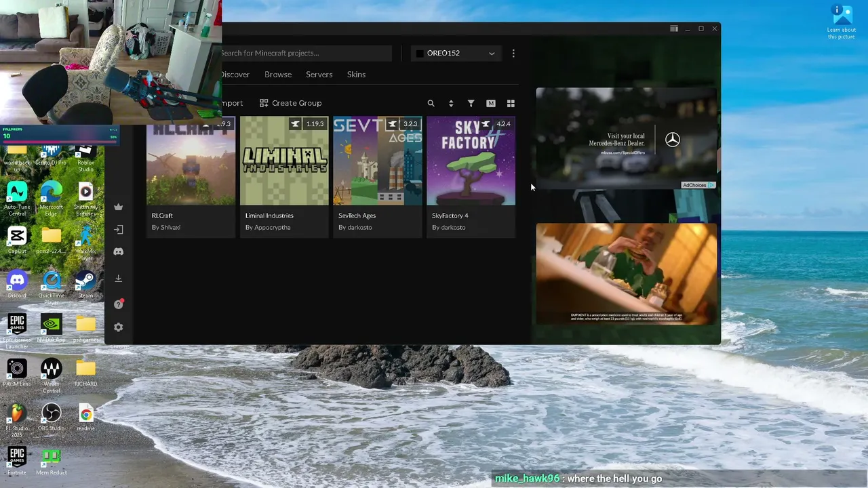Click the RLCraft title text
The image size is (868, 488).
tap(163, 216)
